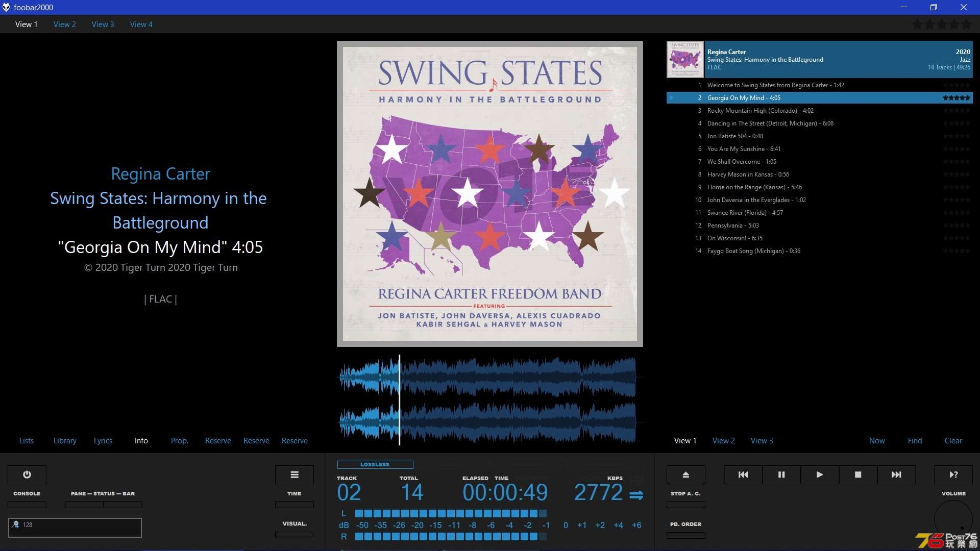This screenshot has height=551, width=980.
Task: Toggle the Console indicator bar
Action: (x=27, y=505)
